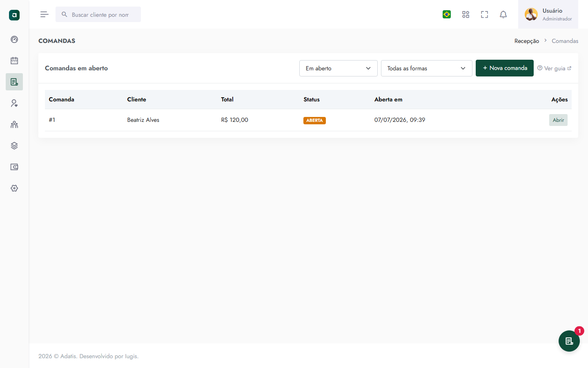Image resolution: width=588 pixels, height=368 pixels.
Task: Toggle fullscreen mode icon
Action: tap(484, 14)
